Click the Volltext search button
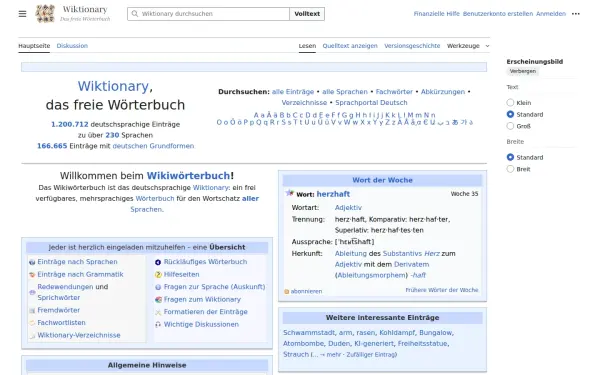The width and height of the screenshot is (600, 375). pos(307,14)
